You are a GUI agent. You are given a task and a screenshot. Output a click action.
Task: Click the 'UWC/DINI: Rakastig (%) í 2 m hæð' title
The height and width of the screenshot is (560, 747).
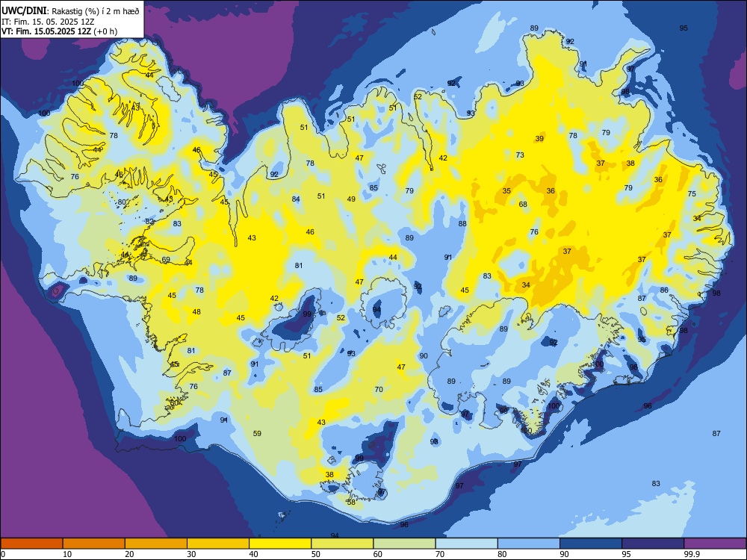pyautogui.click(x=70, y=11)
